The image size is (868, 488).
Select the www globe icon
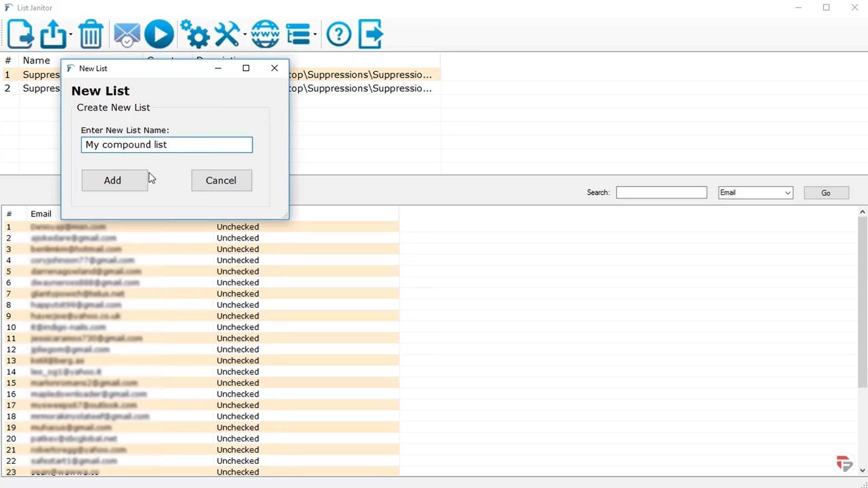tap(265, 34)
